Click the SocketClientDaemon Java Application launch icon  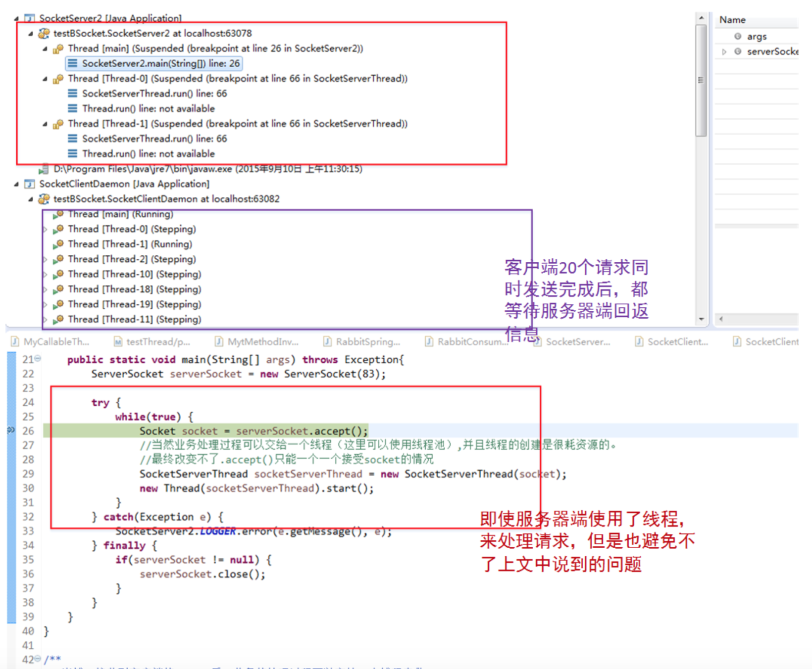click(x=30, y=184)
